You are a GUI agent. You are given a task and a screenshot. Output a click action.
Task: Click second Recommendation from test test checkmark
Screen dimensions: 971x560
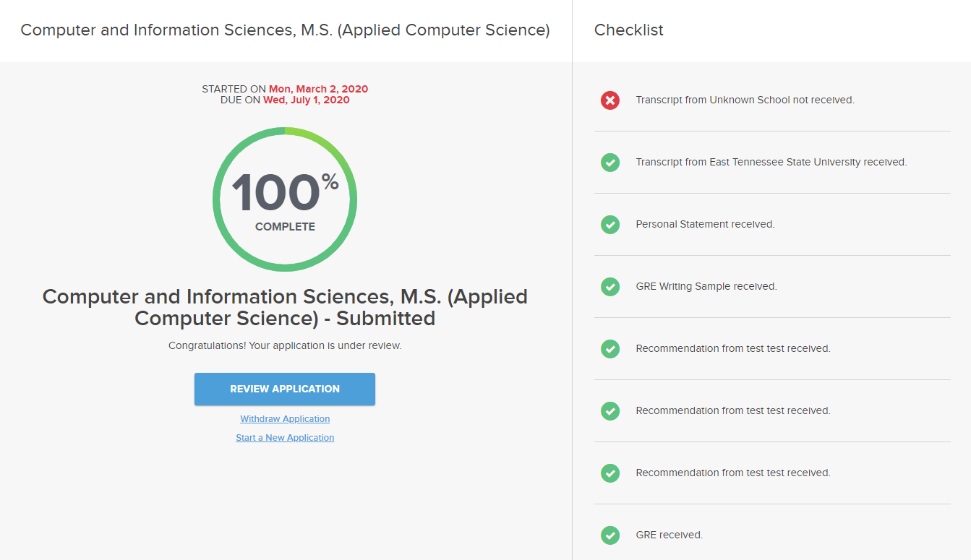[x=610, y=411]
